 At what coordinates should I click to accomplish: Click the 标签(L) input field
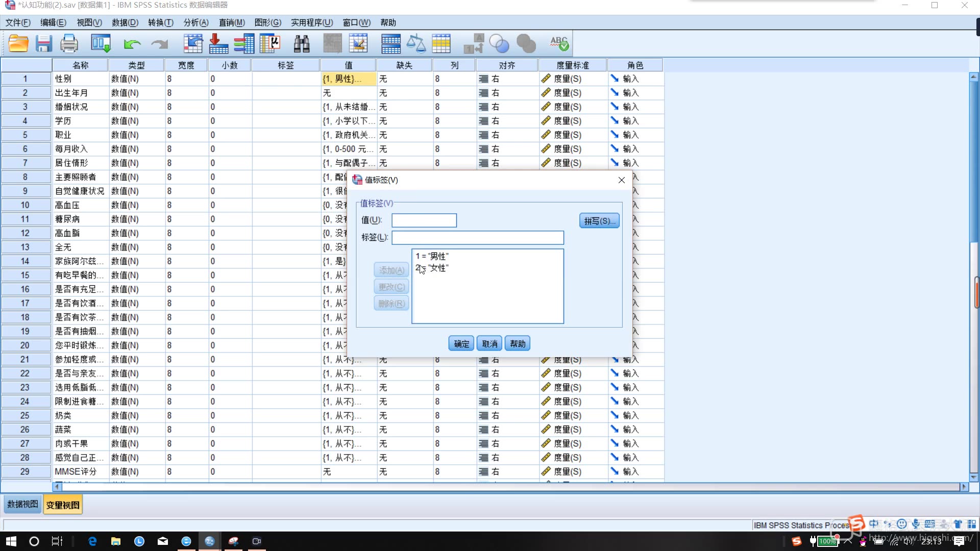pyautogui.click(x=477, y=238)
